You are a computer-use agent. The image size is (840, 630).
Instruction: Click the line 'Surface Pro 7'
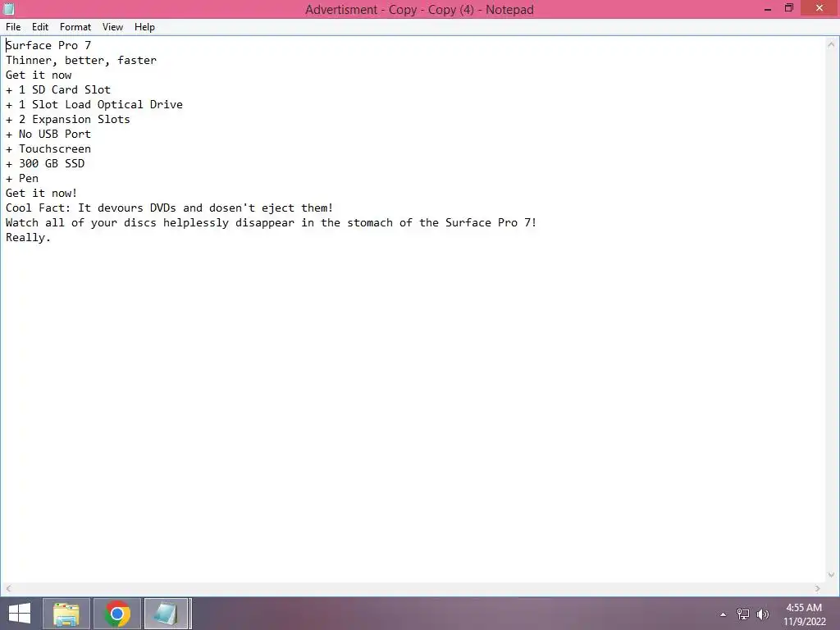(x=48, y=46)
